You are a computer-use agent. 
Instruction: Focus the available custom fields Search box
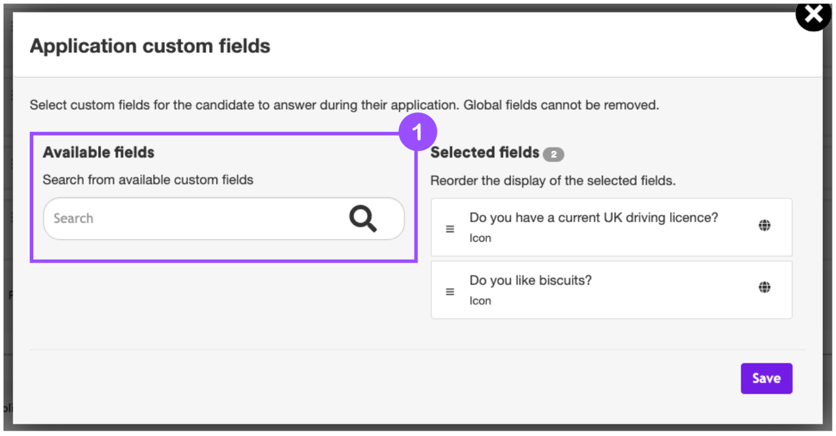(190, 218)
